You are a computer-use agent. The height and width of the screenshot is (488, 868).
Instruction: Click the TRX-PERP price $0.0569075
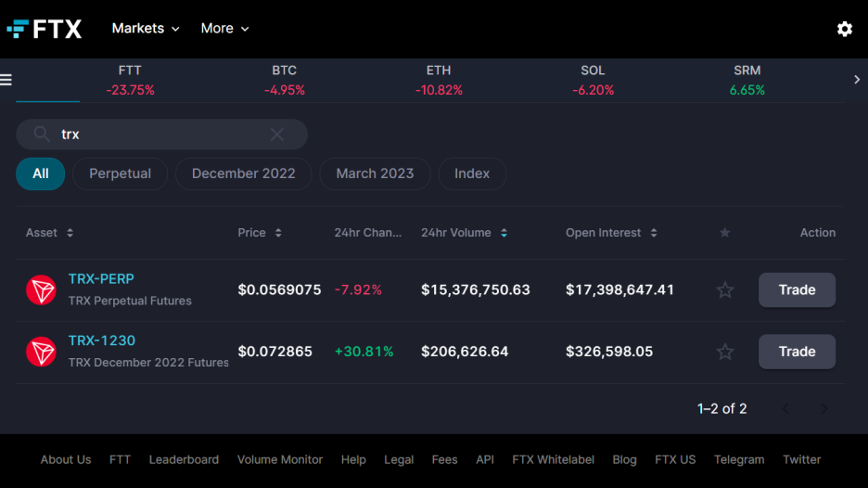click(x=279, y=289)
